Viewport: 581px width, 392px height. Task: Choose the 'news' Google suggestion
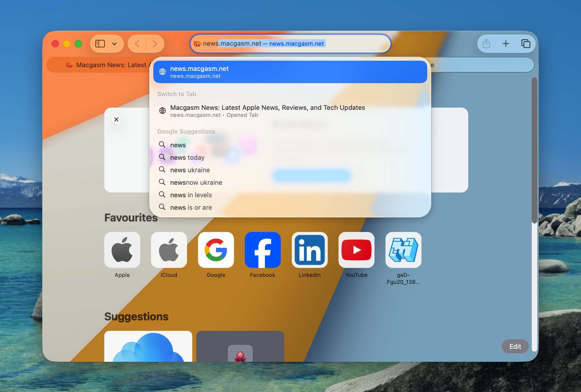pyautogui.click(x=290, y=145)
